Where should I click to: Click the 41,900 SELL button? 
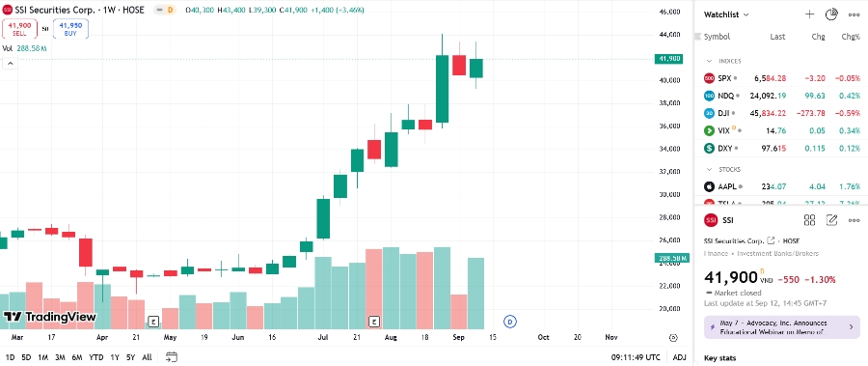click(19, 29)
